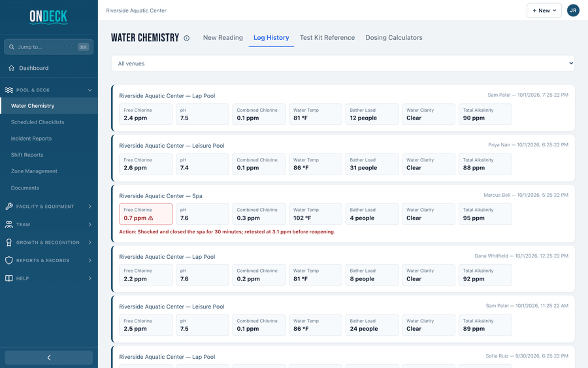Click the Bather Load 24 people card
The image size is (588, 368).
pyautogui.click(x=372, y=325)
